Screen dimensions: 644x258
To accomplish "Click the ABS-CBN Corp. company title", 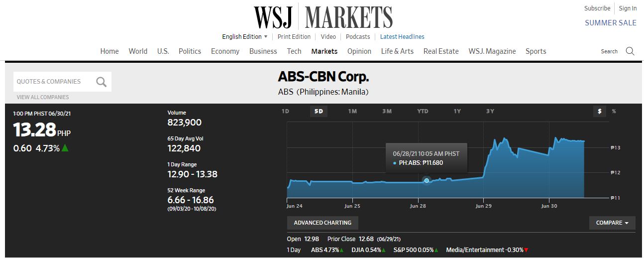I will 323,78.
